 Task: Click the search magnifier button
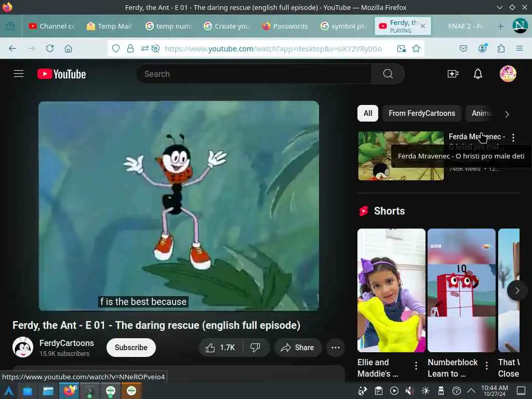click(388, 74)
